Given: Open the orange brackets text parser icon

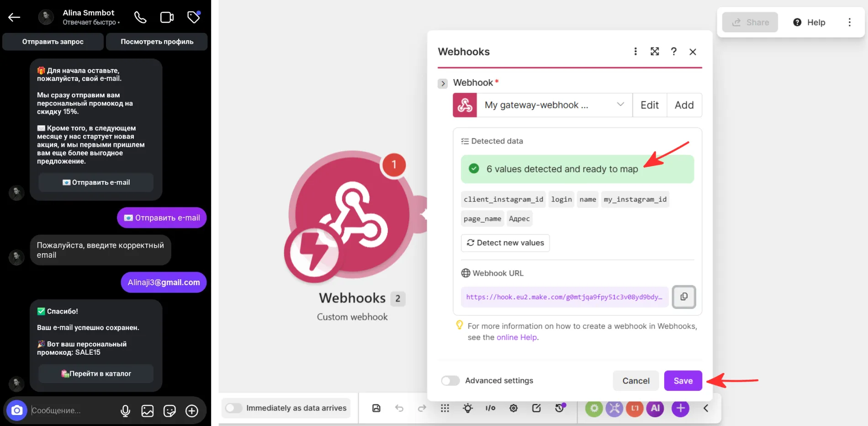Looking at the screenshot, I should pyautogui.click(x=635, y=408).
